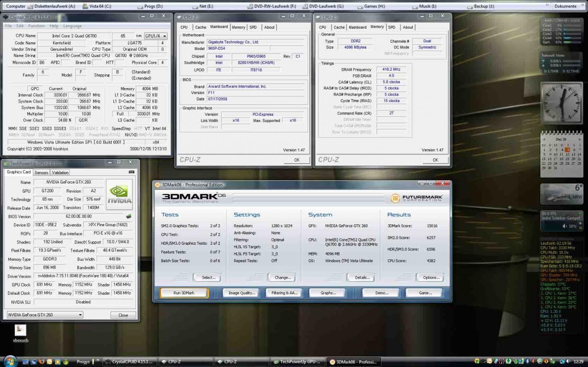
Task: Click the CrystalCPUID taskbar button
Action: 130,362
